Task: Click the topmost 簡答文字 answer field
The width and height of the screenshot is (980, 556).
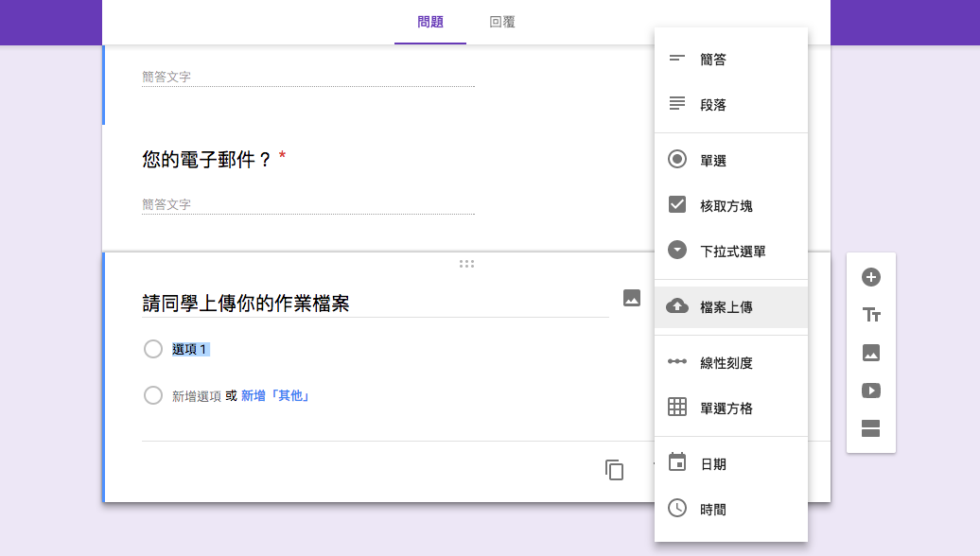Action: click(x=308, y=78)
